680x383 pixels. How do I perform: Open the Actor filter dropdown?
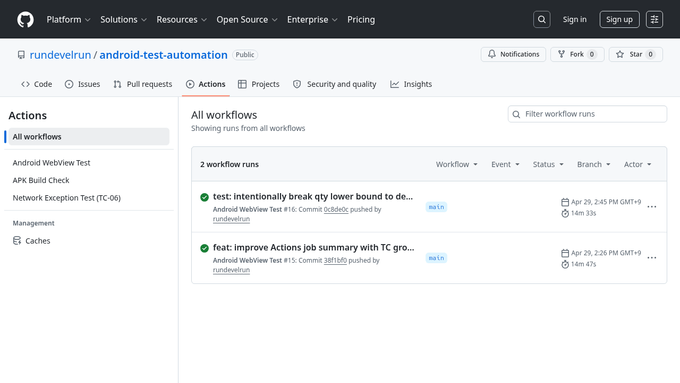point(638,164)
